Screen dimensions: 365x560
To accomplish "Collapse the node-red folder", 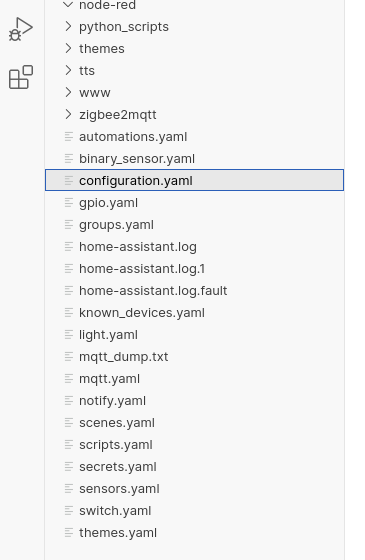I will (x=68, y=5).
